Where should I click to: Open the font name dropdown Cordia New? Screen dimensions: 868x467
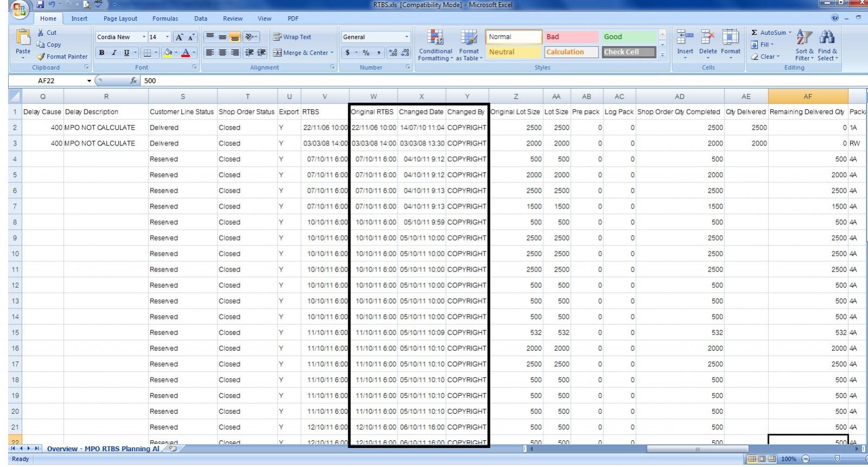coord(144,37)
